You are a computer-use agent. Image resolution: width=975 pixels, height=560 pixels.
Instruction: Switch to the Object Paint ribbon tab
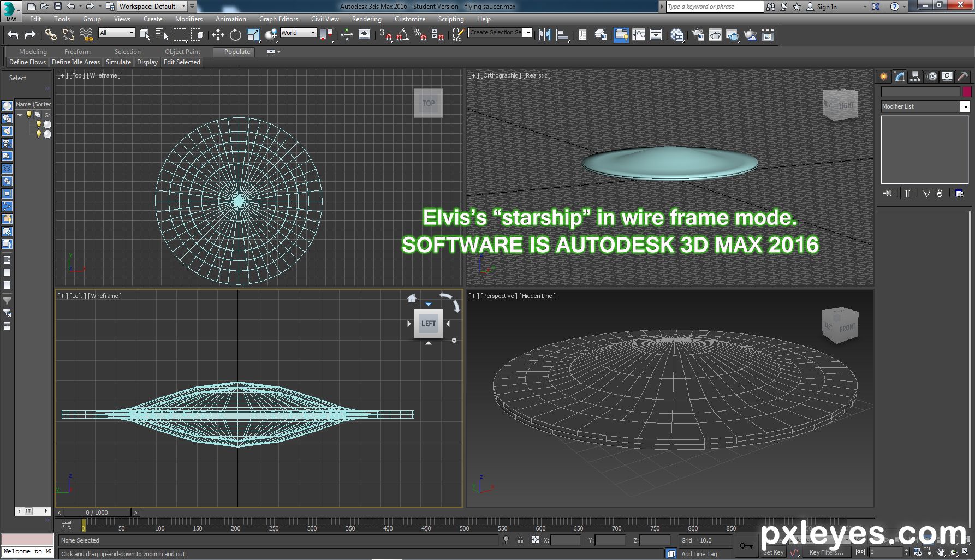click(x=183, y=52)
